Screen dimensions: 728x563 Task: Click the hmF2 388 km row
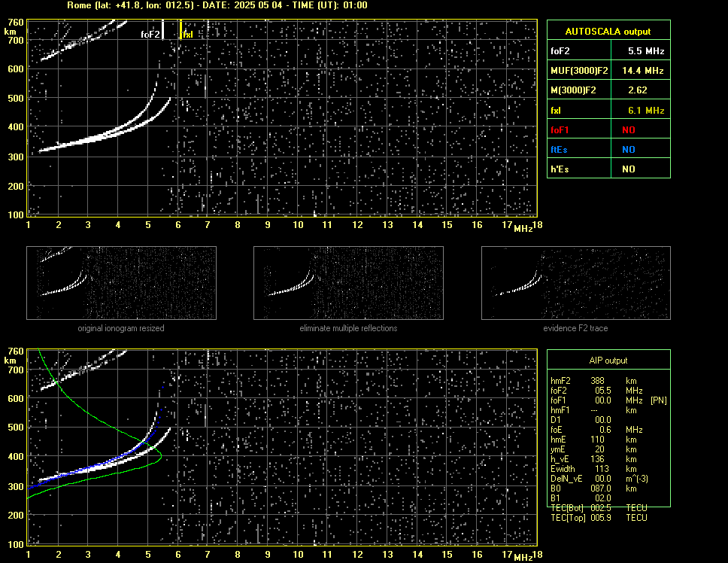pyautogui.click(x=594, y=381)
